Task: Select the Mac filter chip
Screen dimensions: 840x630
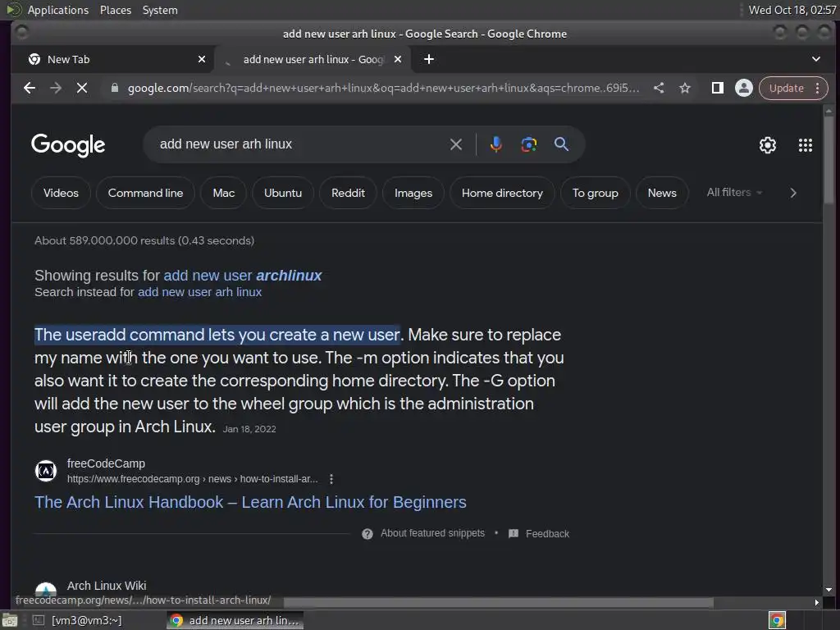Action: [x=223, y=193]
